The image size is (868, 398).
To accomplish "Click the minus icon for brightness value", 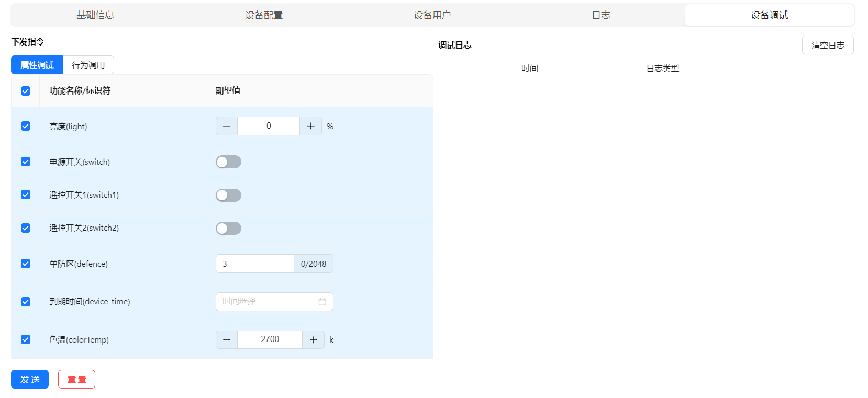I will coord(227,126).
